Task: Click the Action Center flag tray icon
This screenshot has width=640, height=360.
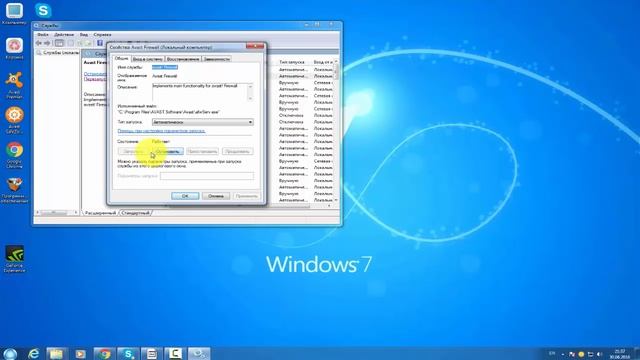Action: (572, 354)
